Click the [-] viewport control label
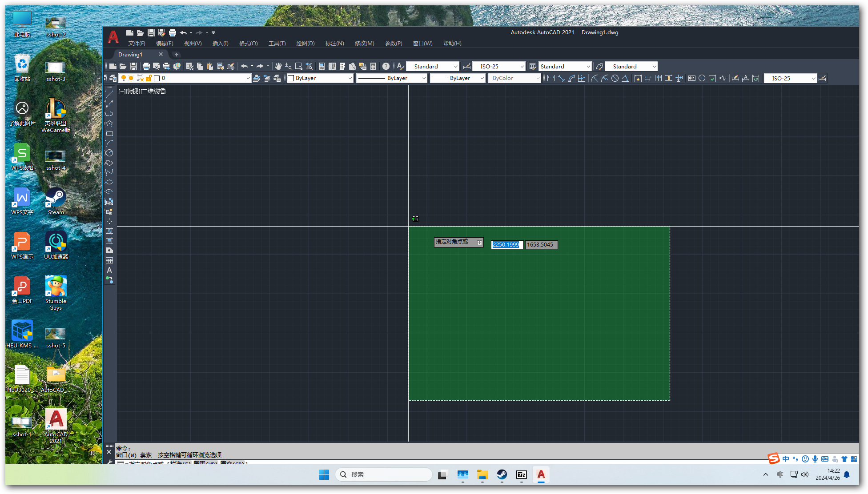This screenshot has height=494, width=868. click(121, 91)
